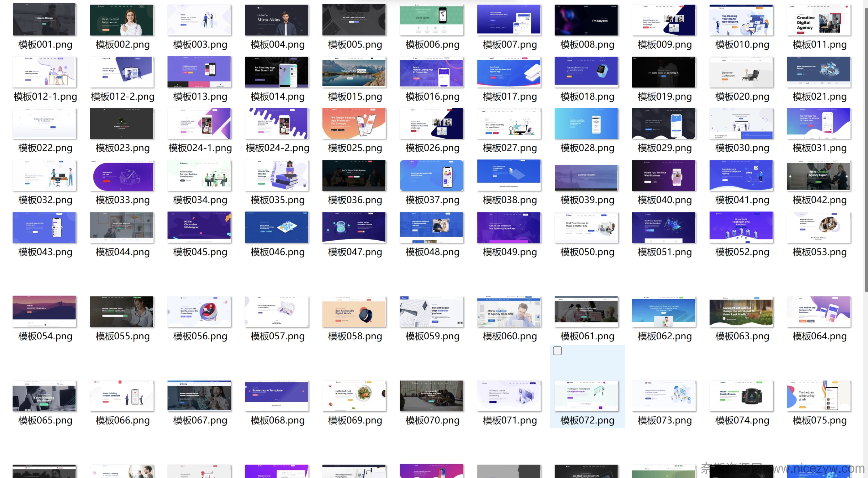Image resolution: width=868 pixels, height=478 pixels.
Task: Click the file name 模板037.png
Action: [x=432, y=200]
